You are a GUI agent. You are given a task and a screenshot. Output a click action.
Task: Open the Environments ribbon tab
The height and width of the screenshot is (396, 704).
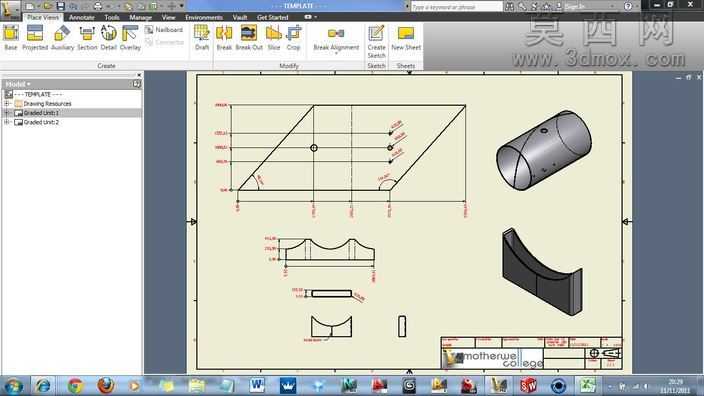pos(204,17)
